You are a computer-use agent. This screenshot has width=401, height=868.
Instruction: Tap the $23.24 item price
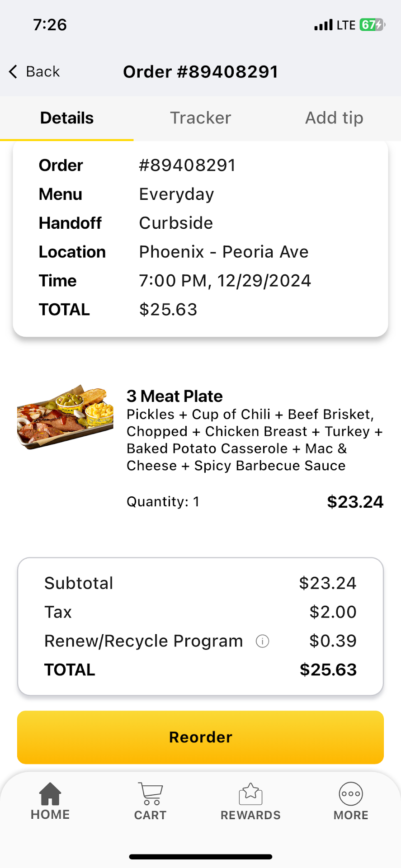(x=355, y=502)
